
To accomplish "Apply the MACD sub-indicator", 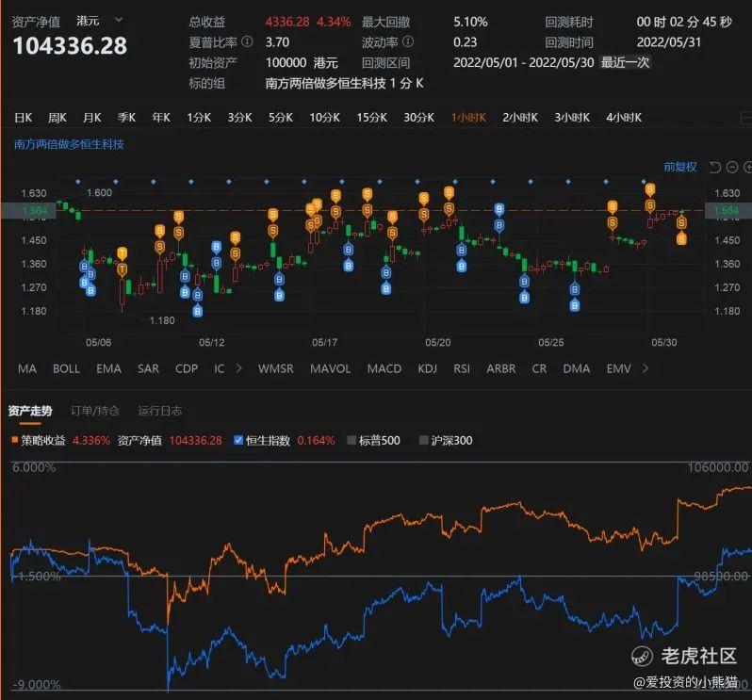I will pyautogui.click(x=384, y=368).
